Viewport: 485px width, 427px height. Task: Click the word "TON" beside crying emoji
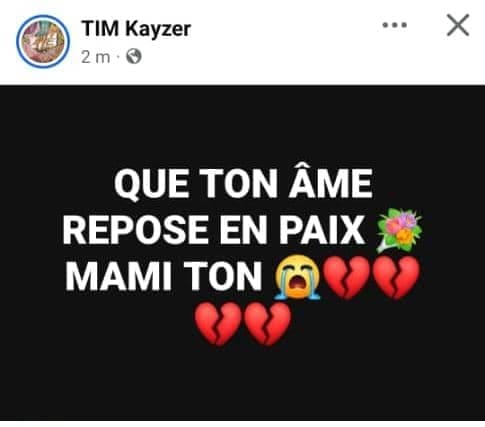pyautogui.click(x=223, y=277)
